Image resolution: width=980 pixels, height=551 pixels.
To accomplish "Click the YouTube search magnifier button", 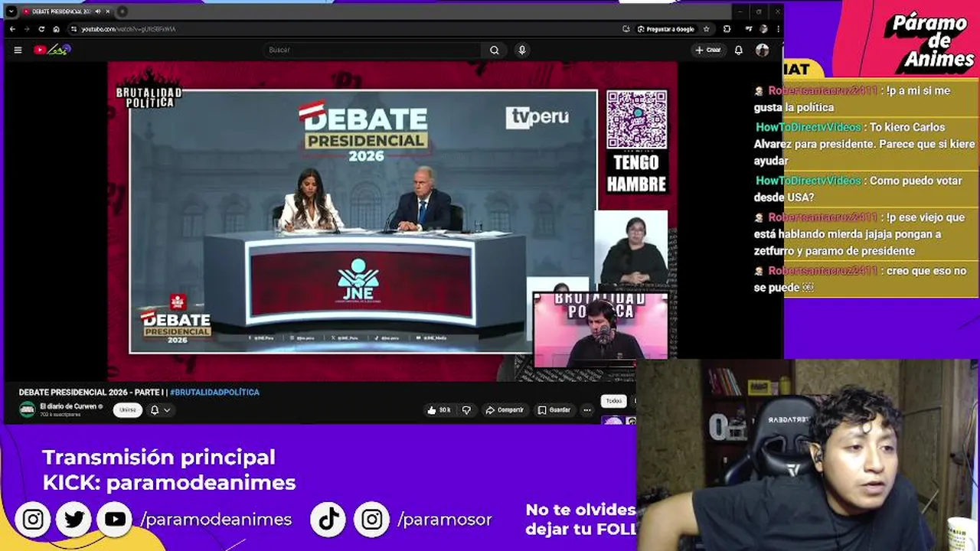I will point(495,50).
